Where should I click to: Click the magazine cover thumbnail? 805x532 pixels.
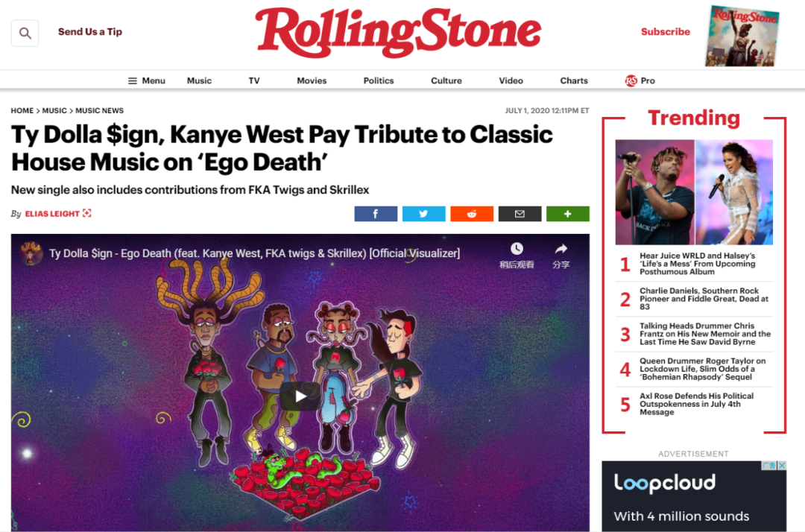click(742, 36)
